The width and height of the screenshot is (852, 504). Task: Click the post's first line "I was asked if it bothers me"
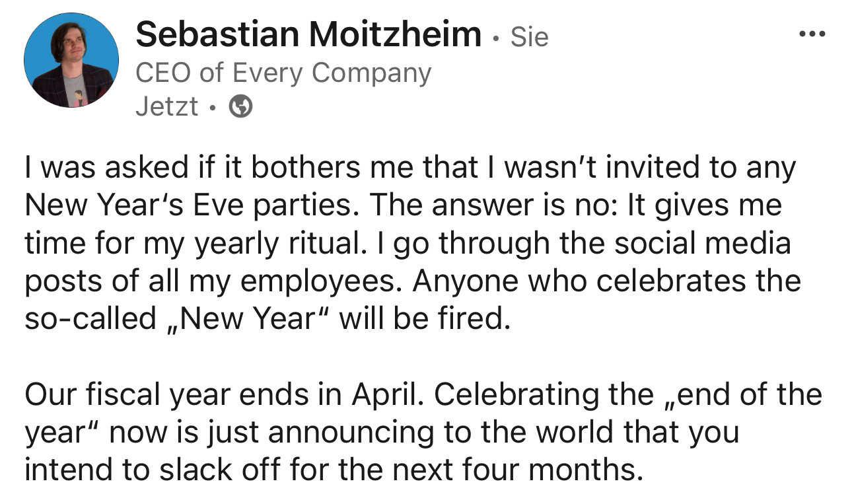198,168
